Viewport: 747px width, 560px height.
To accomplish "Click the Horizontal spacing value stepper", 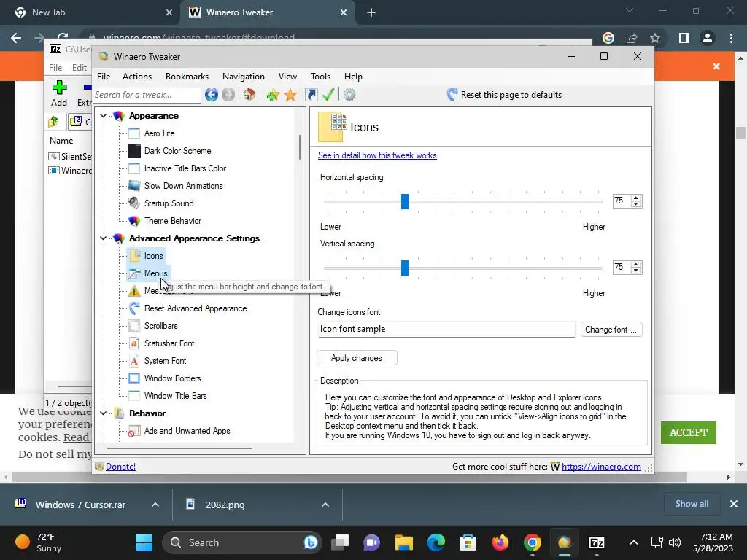I will pyautogui.click(x=636, y=201).
